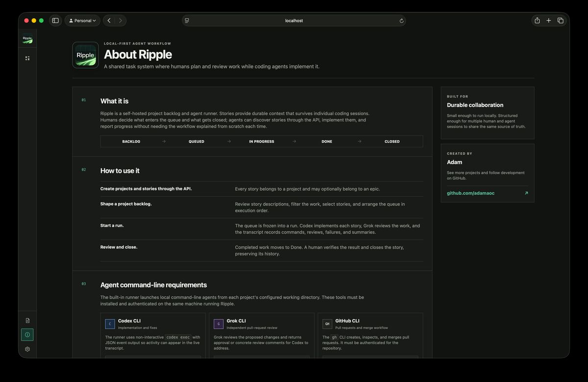Click the '03' section number
This screenshot has height=382, width=588.
tap(84, 284)
